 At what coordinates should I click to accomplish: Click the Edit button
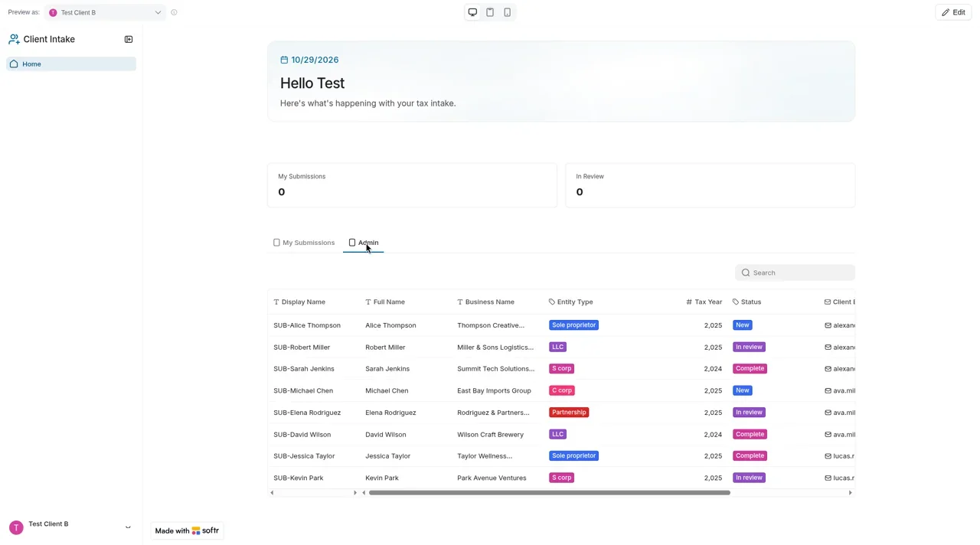point(953,12)
